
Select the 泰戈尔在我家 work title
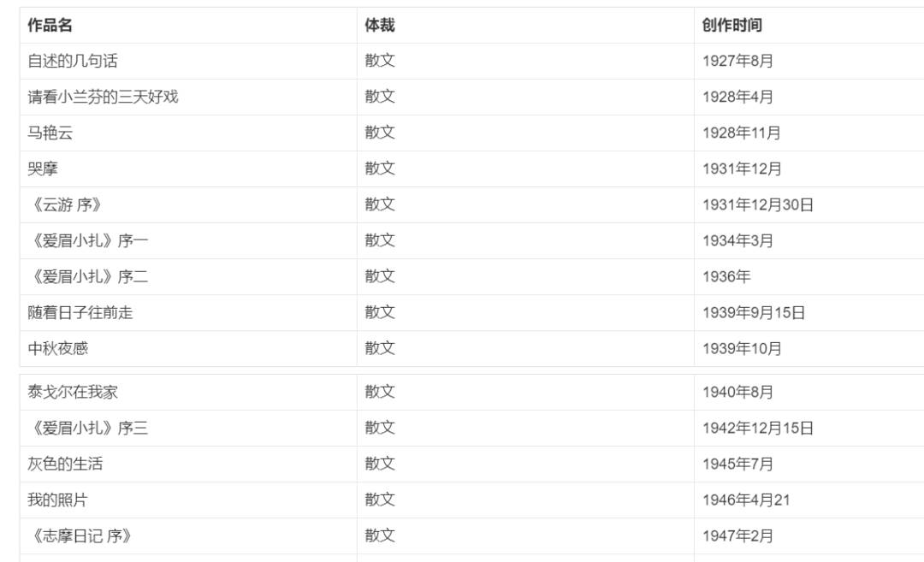[73, 393]
